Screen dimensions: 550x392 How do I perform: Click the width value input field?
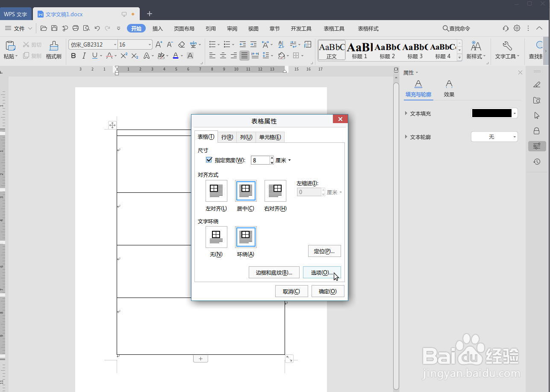tap(260, 160)
